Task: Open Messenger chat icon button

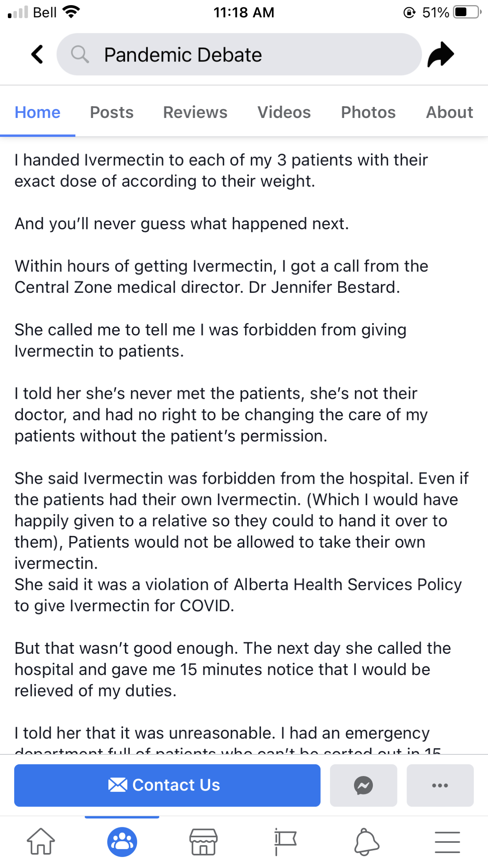Action: tap(363, 785)
